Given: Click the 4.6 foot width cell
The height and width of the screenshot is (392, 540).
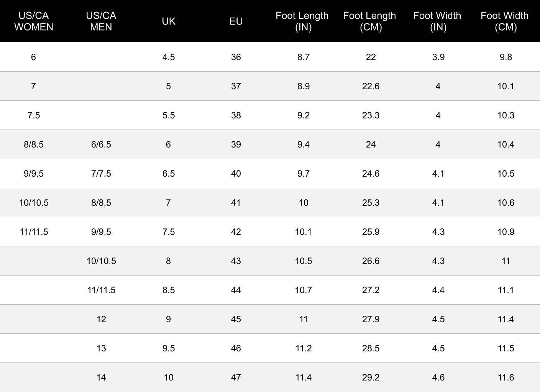Looking at the screenshot, I should [438, 377].
